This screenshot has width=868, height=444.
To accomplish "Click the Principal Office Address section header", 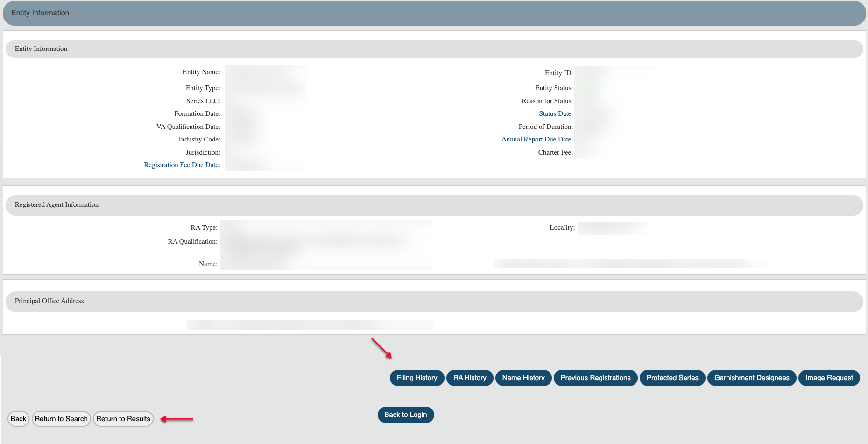I will pos(49,301).
